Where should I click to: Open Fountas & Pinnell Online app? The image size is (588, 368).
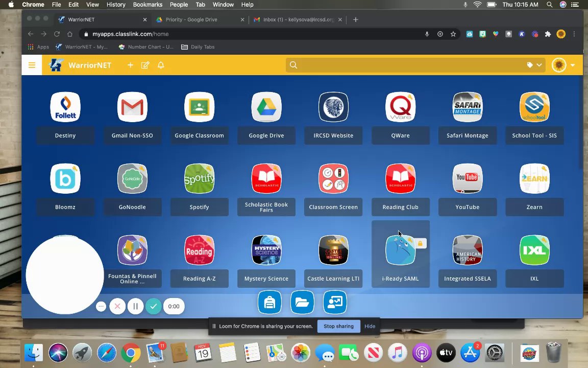pos(132,250)
